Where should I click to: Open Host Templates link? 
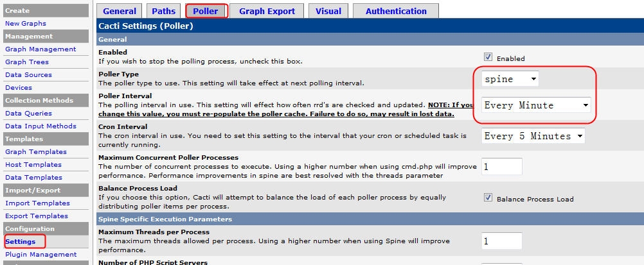point(33,164)
